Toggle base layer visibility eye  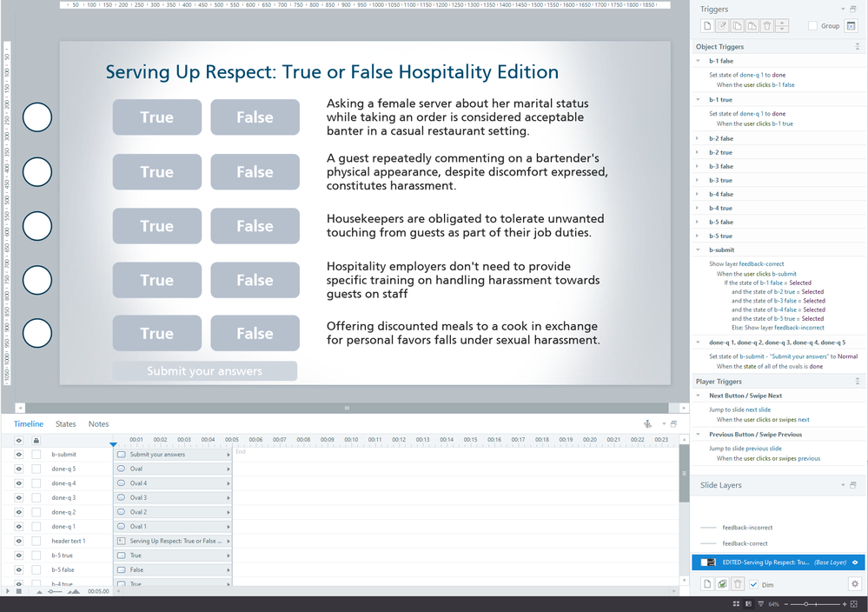coord(855,562)
